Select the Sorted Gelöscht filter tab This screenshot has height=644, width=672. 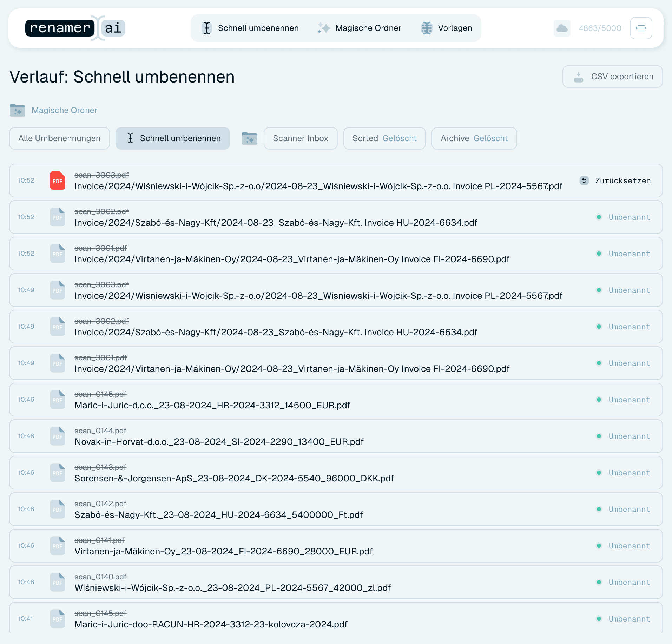tap(384, 138)
